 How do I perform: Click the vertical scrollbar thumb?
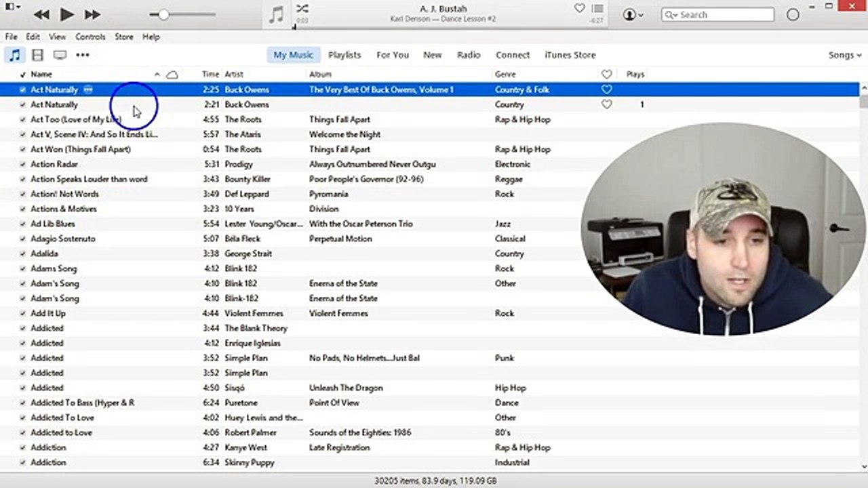[863, 101]
